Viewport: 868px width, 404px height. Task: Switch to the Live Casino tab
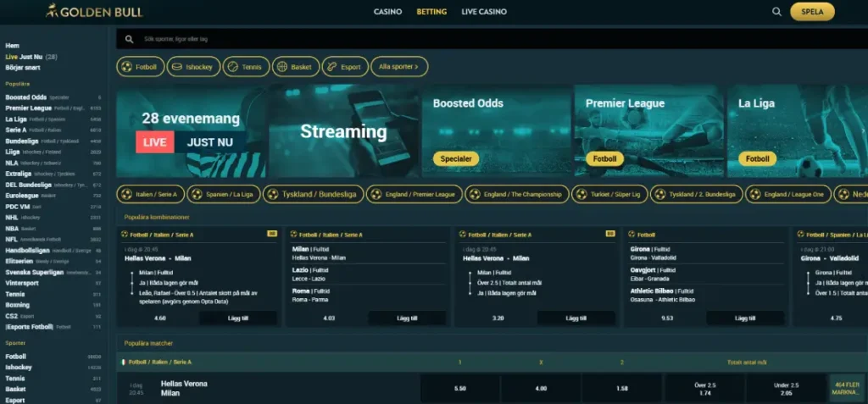(x=484, y=12)
